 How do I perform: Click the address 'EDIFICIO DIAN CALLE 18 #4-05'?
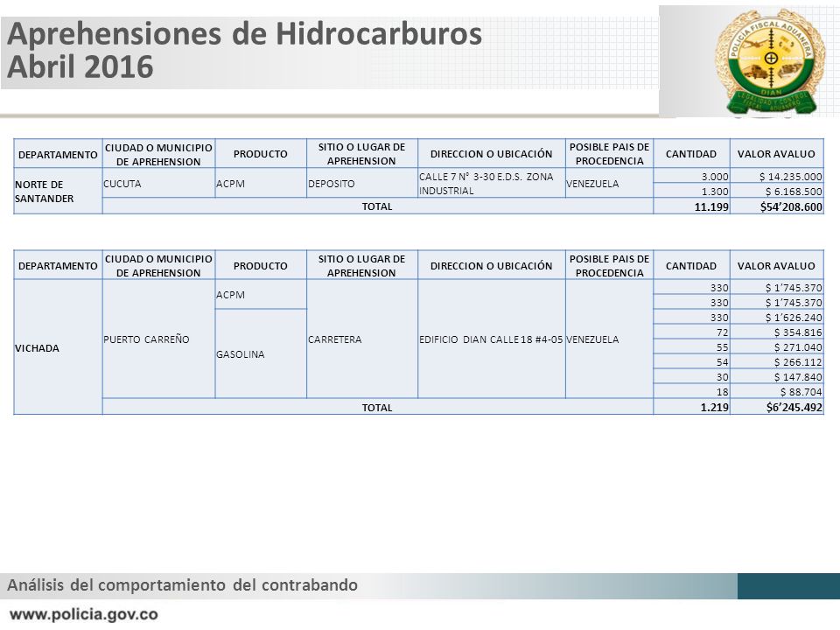[491, 339]
